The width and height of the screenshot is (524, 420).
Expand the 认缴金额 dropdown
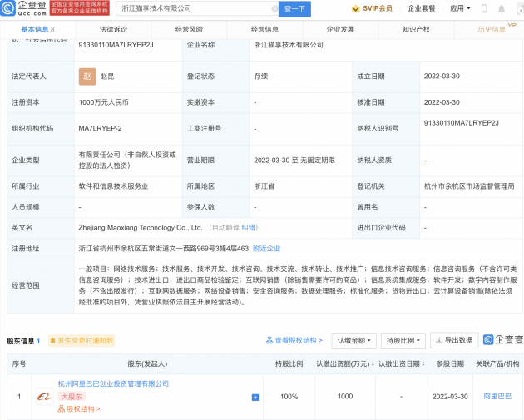pos(353,341)
